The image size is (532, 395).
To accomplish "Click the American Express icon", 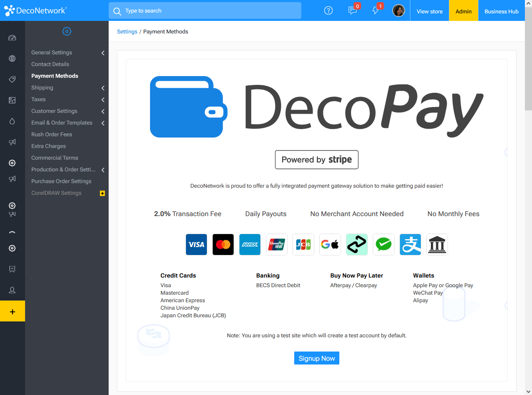I will [x=250, y=245].
